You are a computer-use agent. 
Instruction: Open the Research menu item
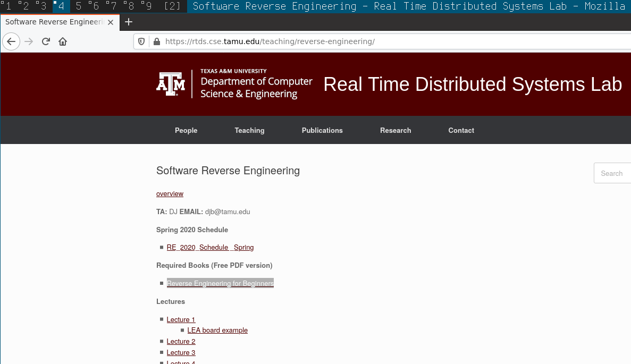coord(396,130)
